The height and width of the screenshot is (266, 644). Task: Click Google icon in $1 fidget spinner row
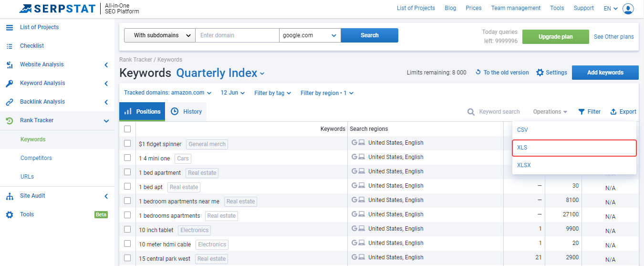tap(354, 142)
